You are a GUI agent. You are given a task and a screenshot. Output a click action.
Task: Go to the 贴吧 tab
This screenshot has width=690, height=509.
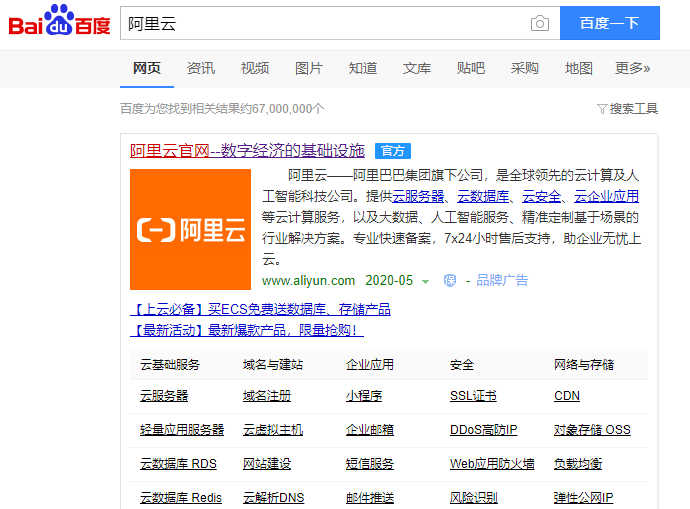[471, 68]
